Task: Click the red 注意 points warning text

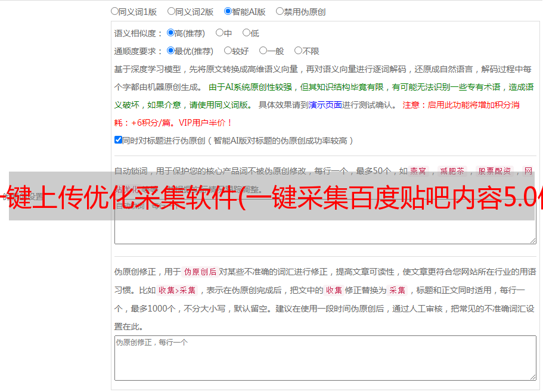Action: [317, 114]
